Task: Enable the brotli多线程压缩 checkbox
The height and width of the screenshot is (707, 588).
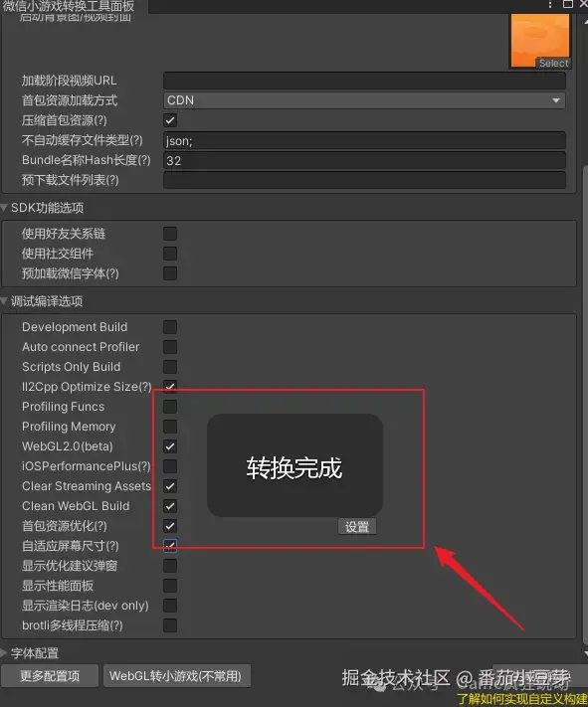Action: [x=170, y=625]
